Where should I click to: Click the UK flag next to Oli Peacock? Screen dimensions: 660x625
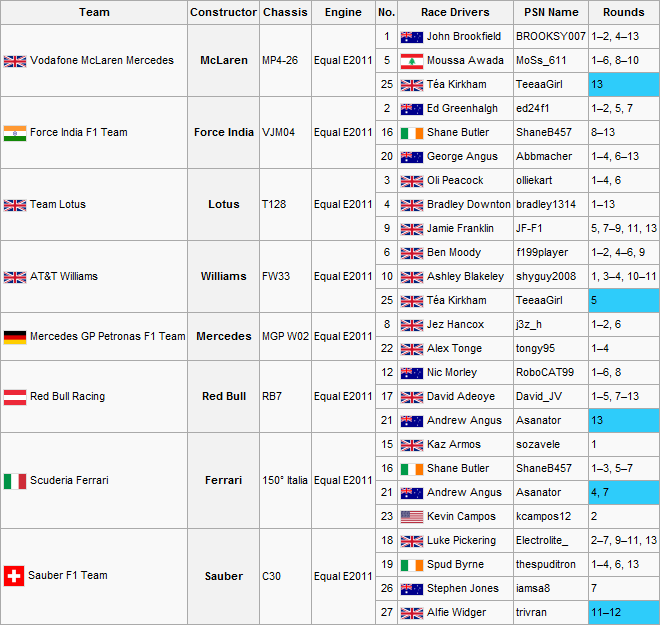click(x=412, y=181)
